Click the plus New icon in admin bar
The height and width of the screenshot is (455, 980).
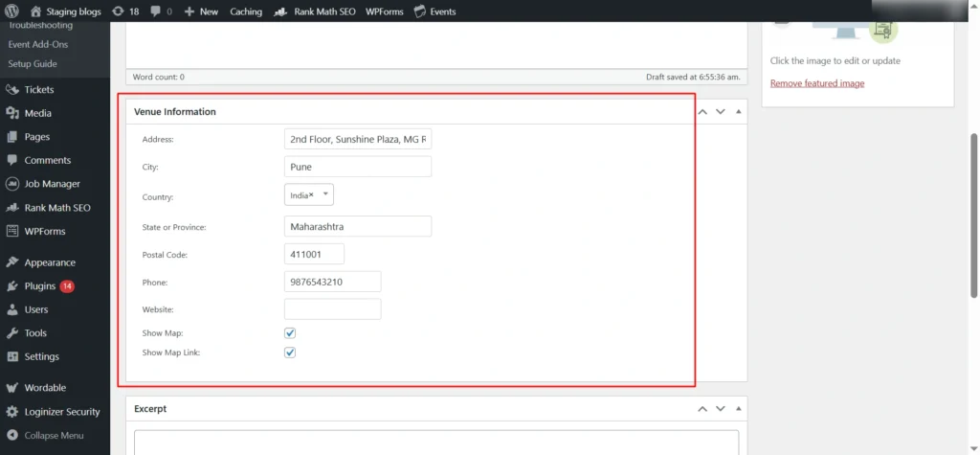tap(190, 11)
